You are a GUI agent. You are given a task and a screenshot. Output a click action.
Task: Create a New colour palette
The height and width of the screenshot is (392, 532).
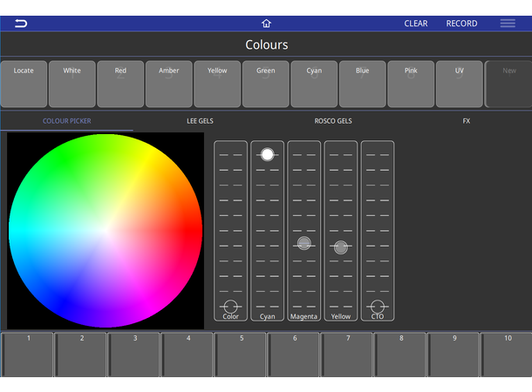click(x=508, y=84)
